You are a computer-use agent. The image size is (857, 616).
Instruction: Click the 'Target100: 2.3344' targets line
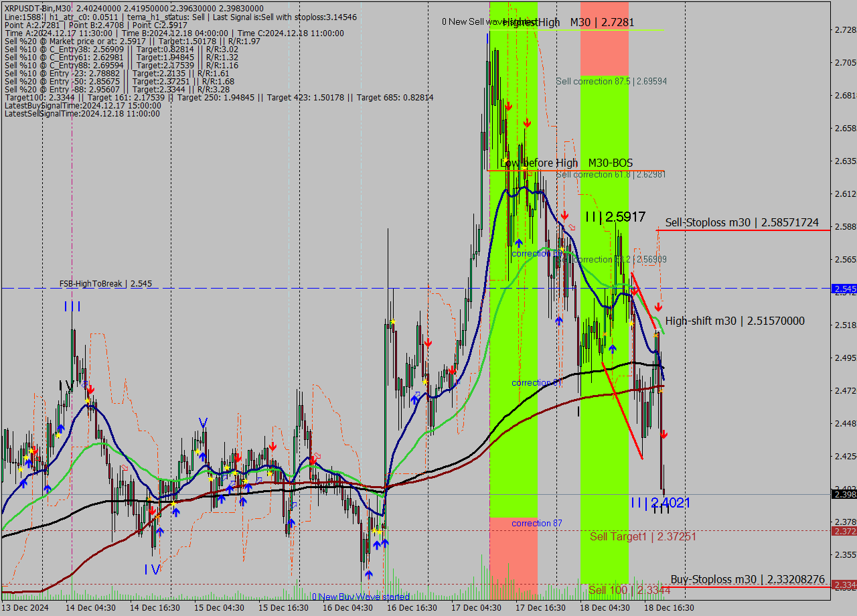(219, 97)
